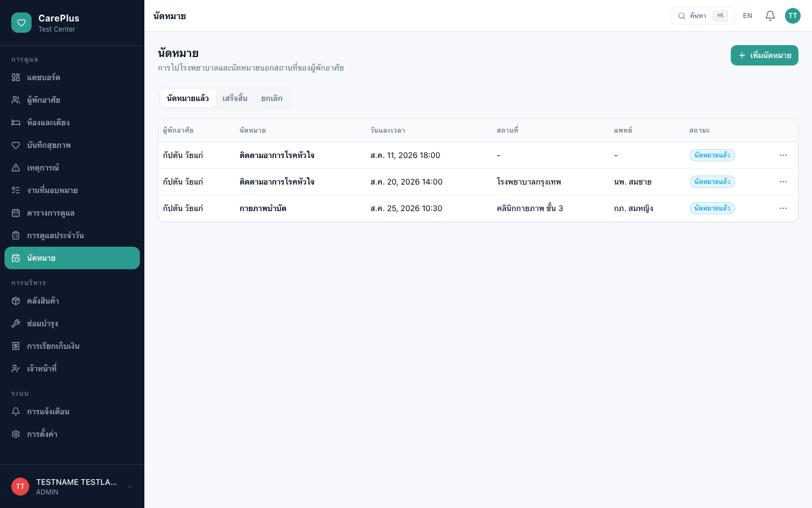Viewport: 812px width, 508px height.
Task: Open ตารางการดูแล calendar icon
Action: pos(16,213)
